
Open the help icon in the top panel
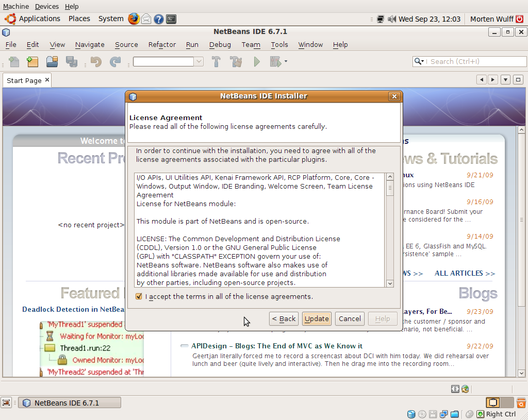[x=159, y=19]
